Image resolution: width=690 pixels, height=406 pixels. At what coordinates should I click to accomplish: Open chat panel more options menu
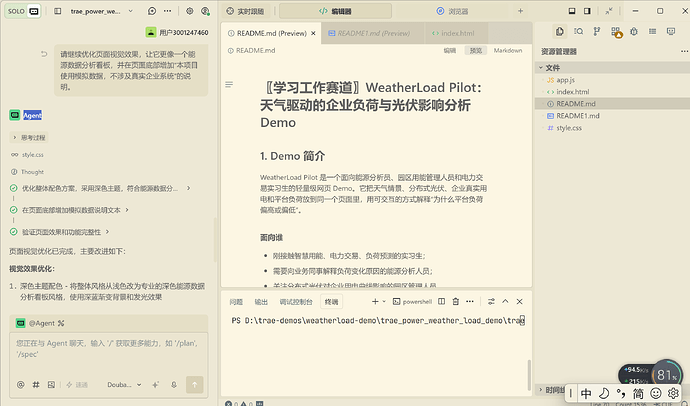tap(168, 11)
